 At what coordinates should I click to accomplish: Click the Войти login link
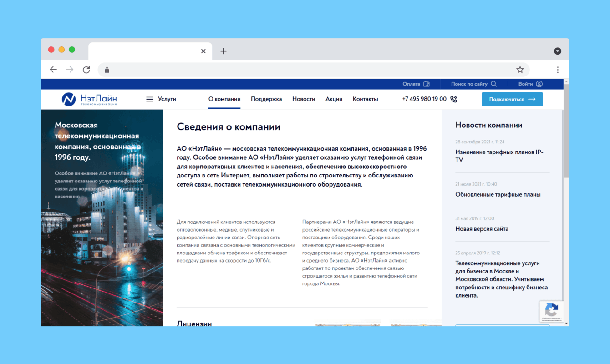click(x=525, y=84)
